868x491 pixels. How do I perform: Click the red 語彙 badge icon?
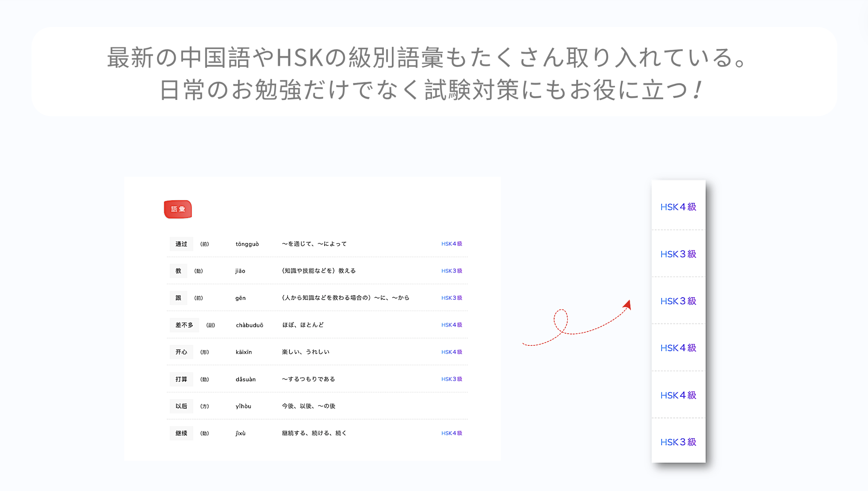tap(178, 209)
